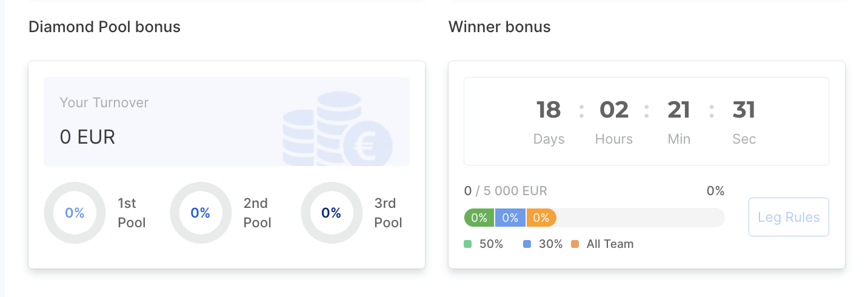Screen dimensions: 868x297
Task: Click the 3rd Pool progress ring
Action: 331,213
